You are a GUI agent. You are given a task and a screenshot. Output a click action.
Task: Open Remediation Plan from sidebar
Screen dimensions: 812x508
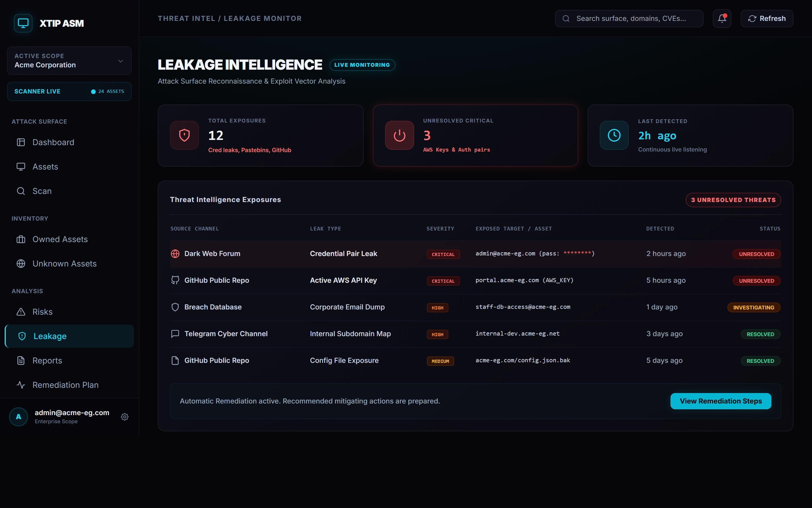[x=69, y=385]
